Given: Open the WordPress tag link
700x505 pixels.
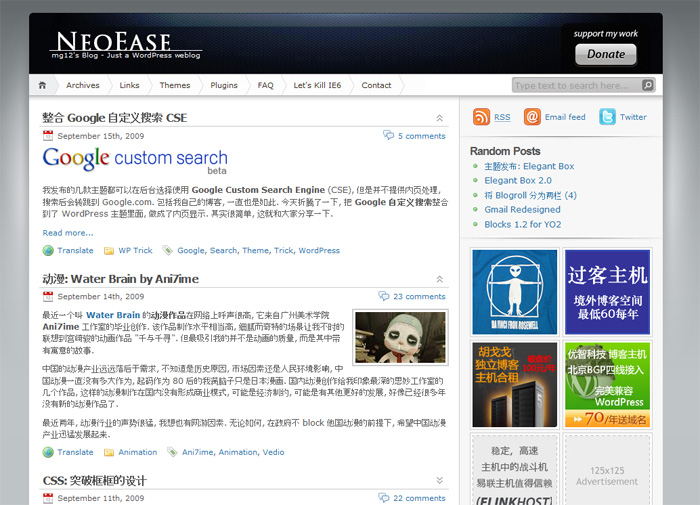Looking at the screenshot, I should (x=319, y=250).
